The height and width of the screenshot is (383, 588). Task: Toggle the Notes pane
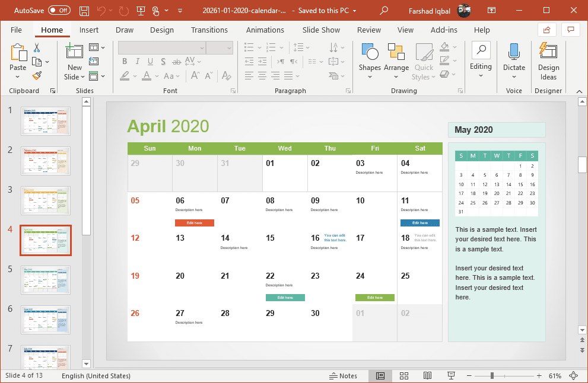344,376
